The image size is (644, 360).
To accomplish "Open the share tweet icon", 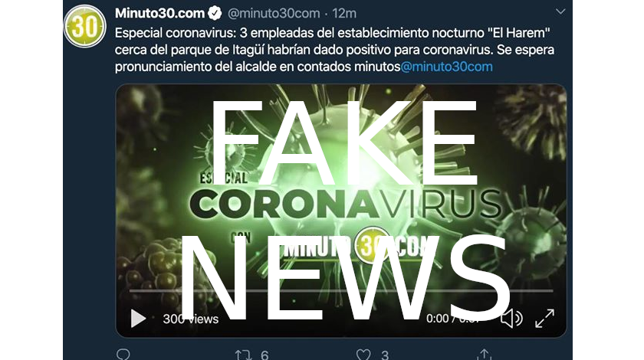I will tap(485, 355).
